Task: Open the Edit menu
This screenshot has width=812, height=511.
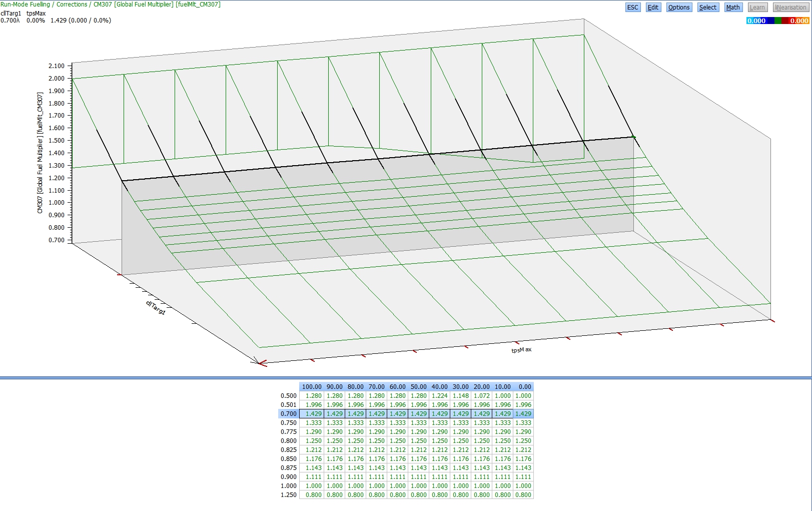Action: tap(653, 8)
